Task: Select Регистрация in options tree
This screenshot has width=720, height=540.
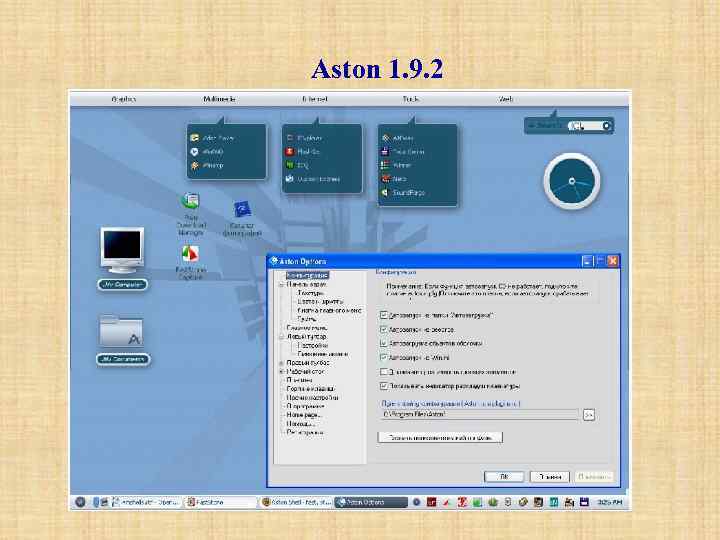Action: click(x=305, y=433)
